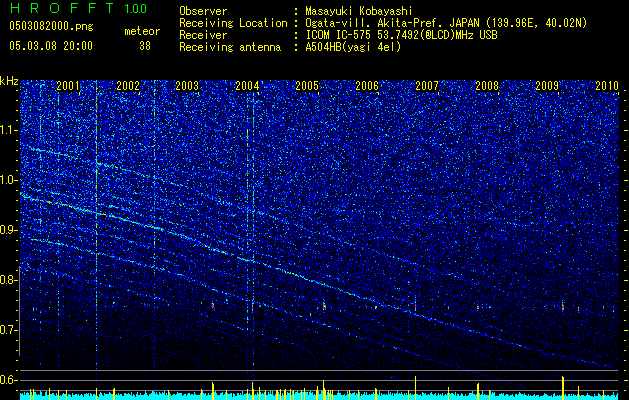Click the Receiving Location label
Image resolution: width=629 pixels, height=400 pixels.
tap(233, 23)
